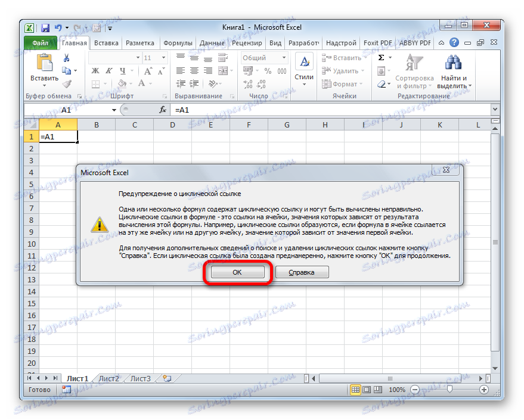Switch to the Лист2 sheet tab
Viewport: 524px width, 420px height.
click(109, 379)
